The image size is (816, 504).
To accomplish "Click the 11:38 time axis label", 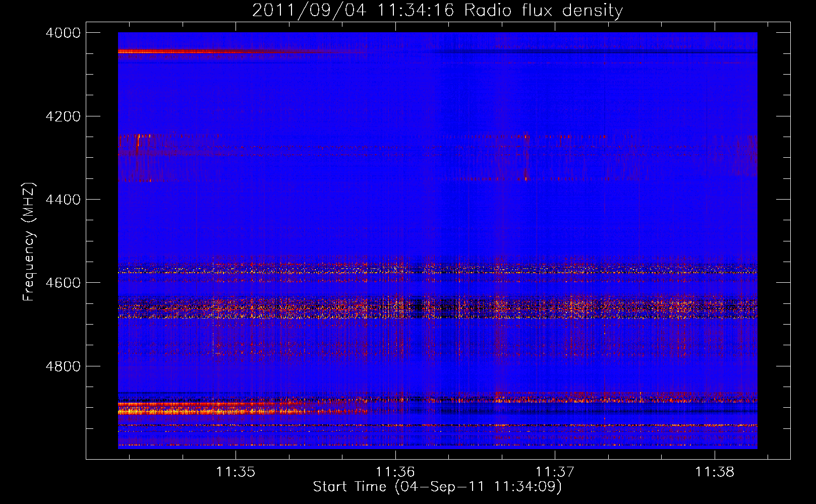I will (x=715, y=472).
